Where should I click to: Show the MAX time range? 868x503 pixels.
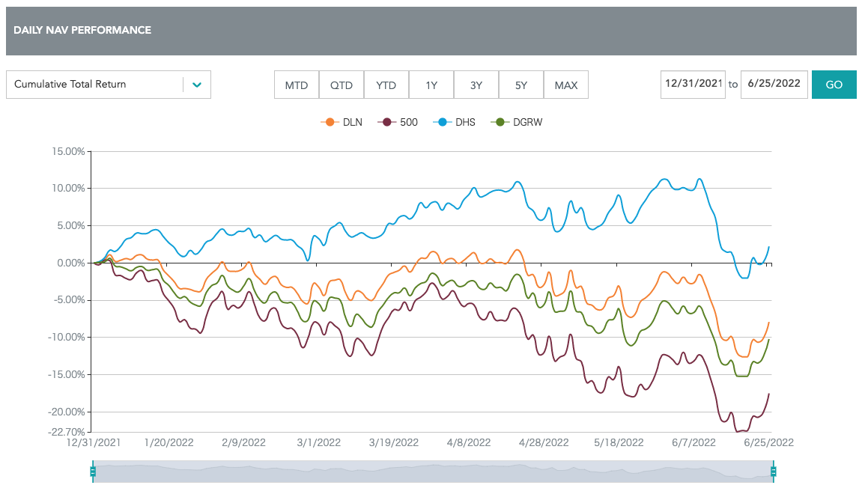pyautogui.click(x=565, y=85)
